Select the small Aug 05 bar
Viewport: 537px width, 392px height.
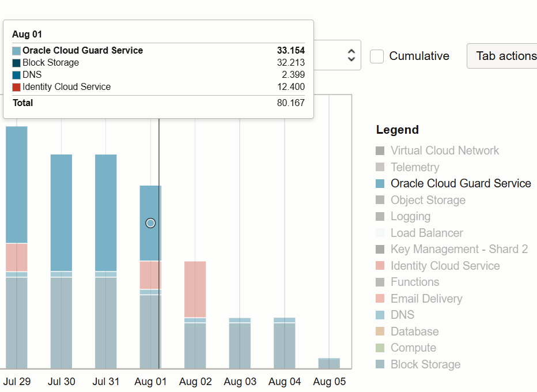[x=329, y=364]
